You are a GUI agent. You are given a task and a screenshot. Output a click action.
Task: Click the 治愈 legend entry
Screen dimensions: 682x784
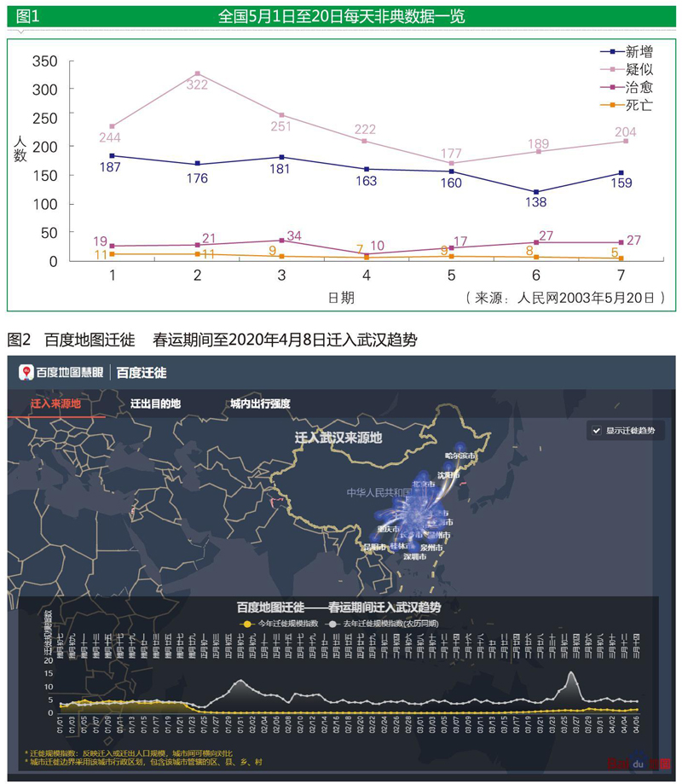pos(627,88)
